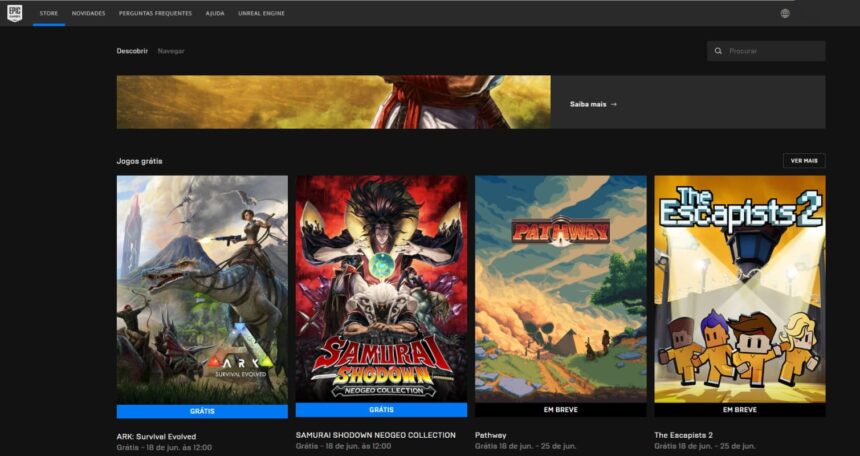Click SAMURAI SHODOWN NEOGEO COLLECTION title text
This screenshot has height=456, width=860.
coord(376,435)
